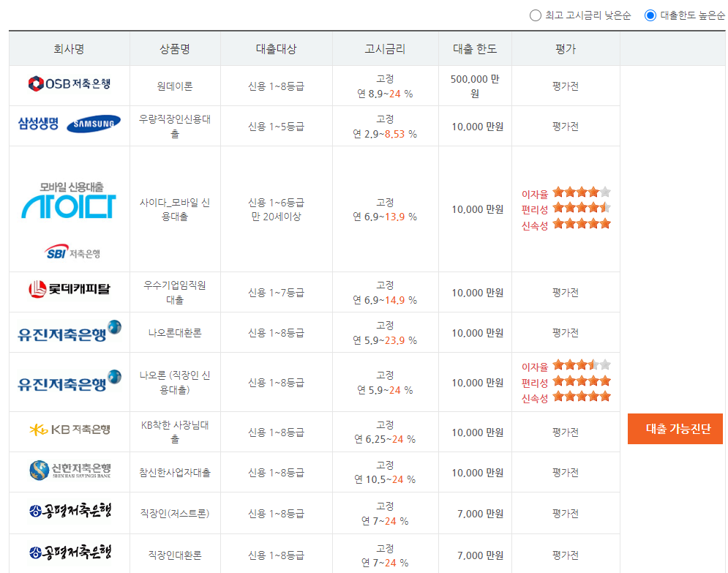Click the KB저축은행 logo
The height and width of the screenshot is (573, 728).
click(70, 430)
